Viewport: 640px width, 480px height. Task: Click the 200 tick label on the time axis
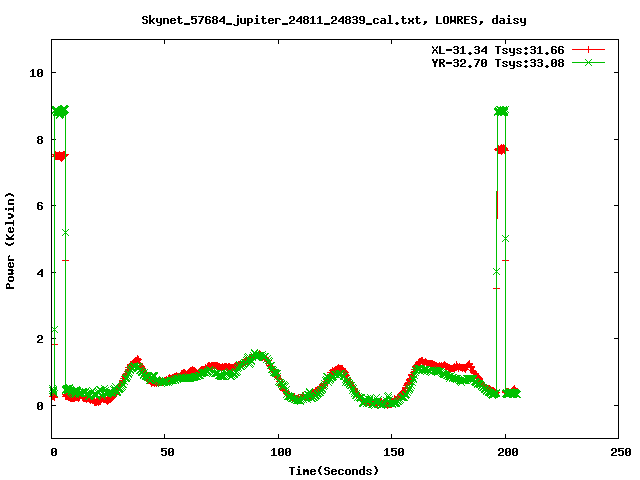(x=505, y=452)
